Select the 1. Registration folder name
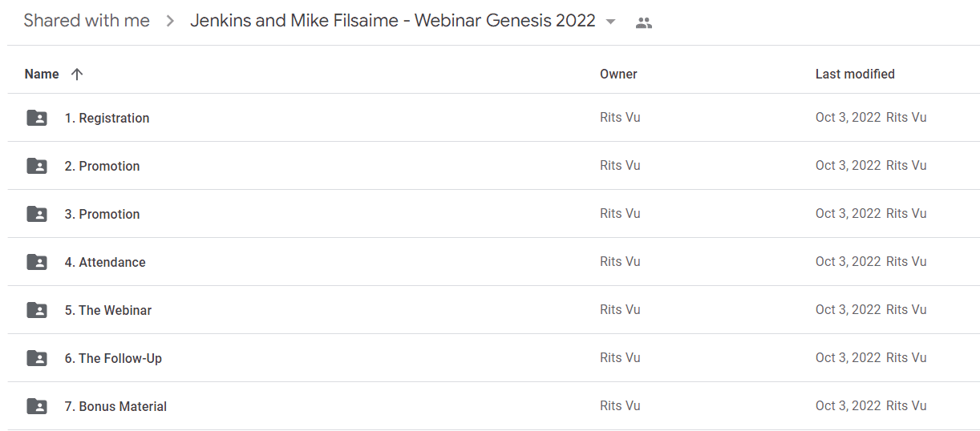This screenshot has height=431, width=980. pos(107,118)
